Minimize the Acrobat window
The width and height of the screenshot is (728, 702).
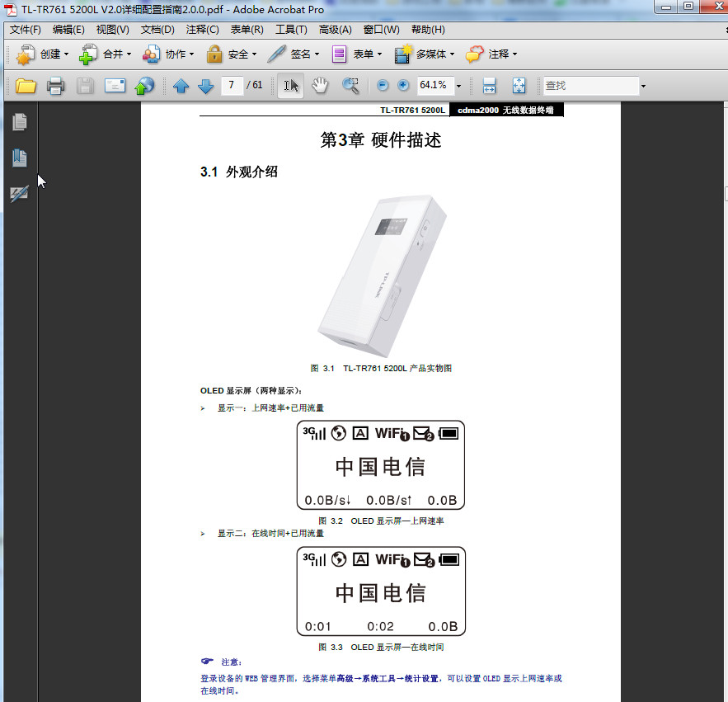666,7
